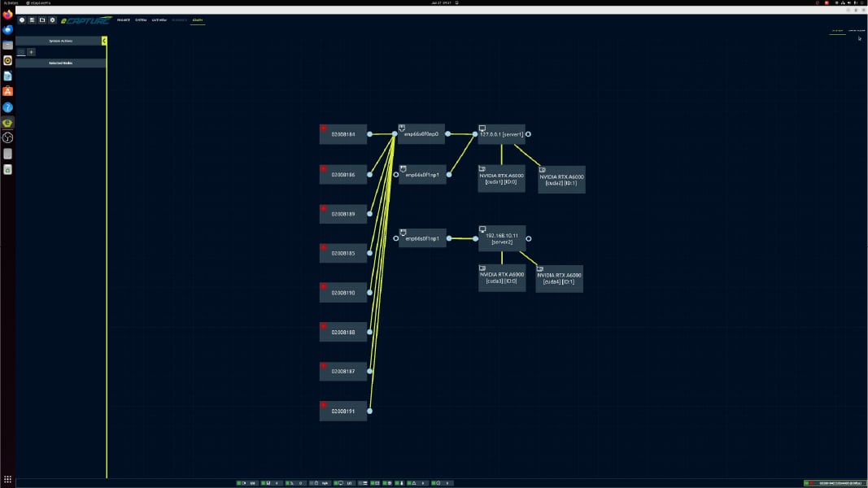Click the camera icon below System Actions
Viewport: 868px width, 488px height.
(x=21, y=52)
